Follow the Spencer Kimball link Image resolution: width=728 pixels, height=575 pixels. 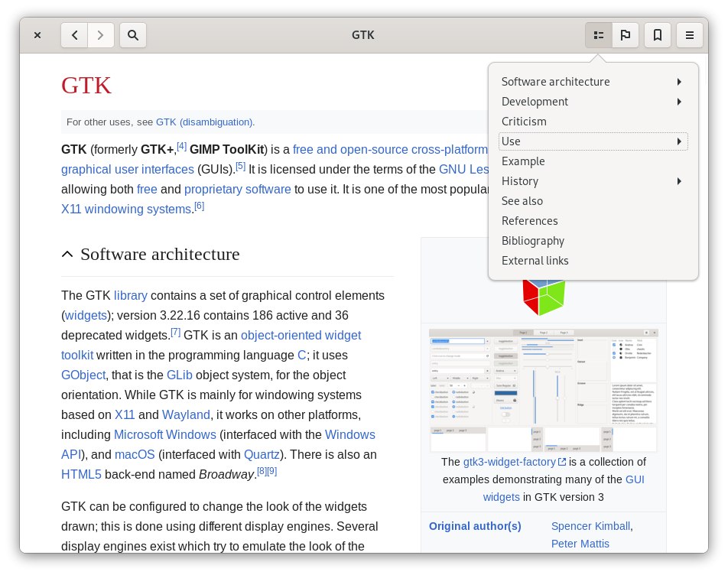pos(590,526)
